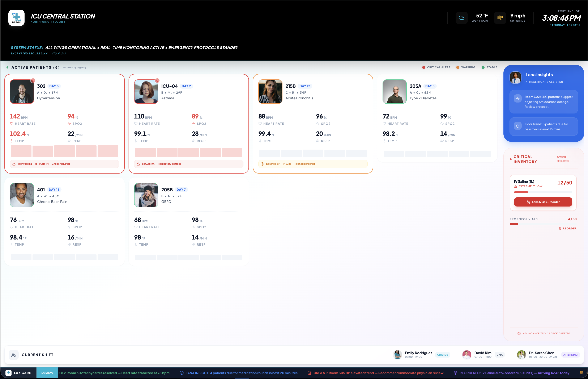
Task: Click thermometer icon under 98.4 °F
Action: [x=12, y=245]
